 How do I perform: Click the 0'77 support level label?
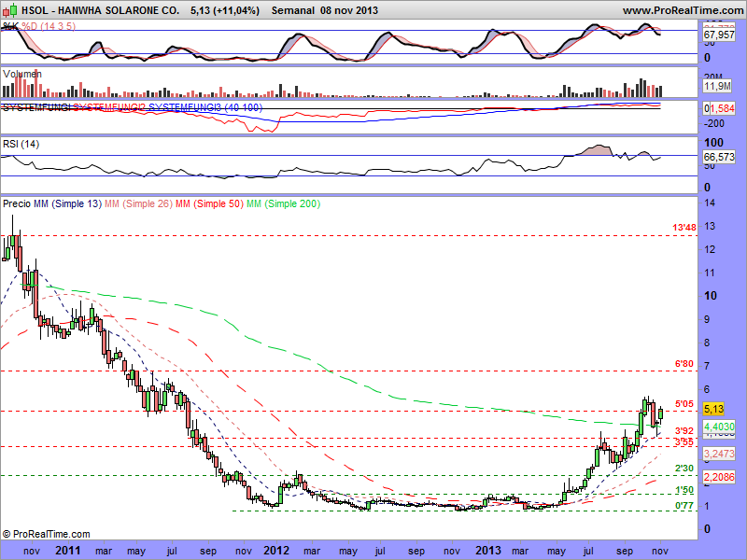click(x=684, y=506)
